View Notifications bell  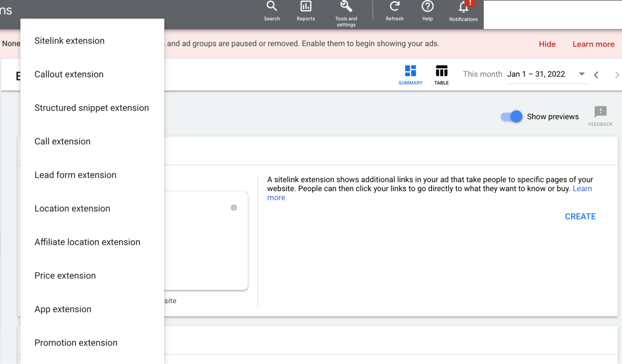pyautogui.click(x=463, y=11)
